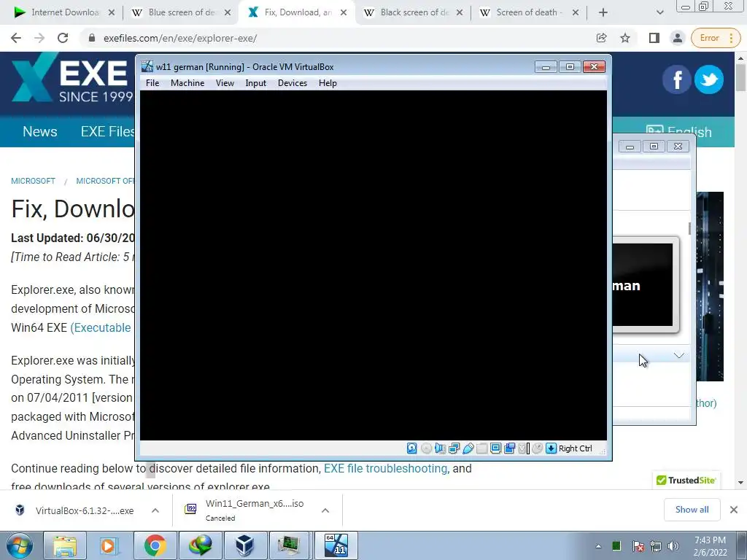Close the Chrome downloads bar
The width and height of the screenshot is (747, 560).
734,510
